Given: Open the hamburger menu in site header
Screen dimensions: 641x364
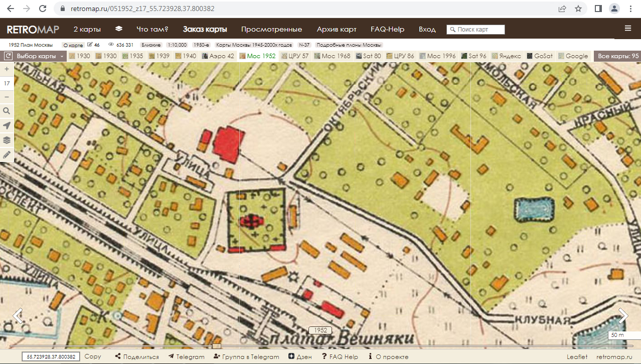Looking at the screenshot, I should (x=628, y=29).
